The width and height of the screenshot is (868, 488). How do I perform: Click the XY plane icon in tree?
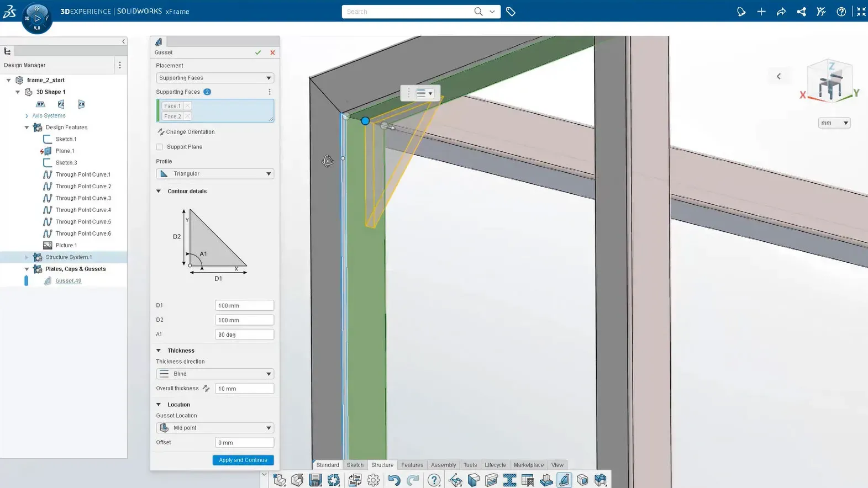click(x=40, y=104)
